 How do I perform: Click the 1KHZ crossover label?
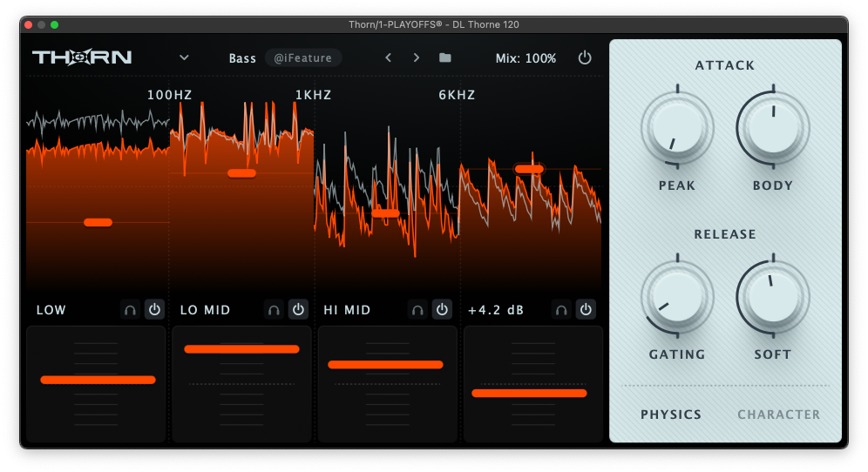314,95
